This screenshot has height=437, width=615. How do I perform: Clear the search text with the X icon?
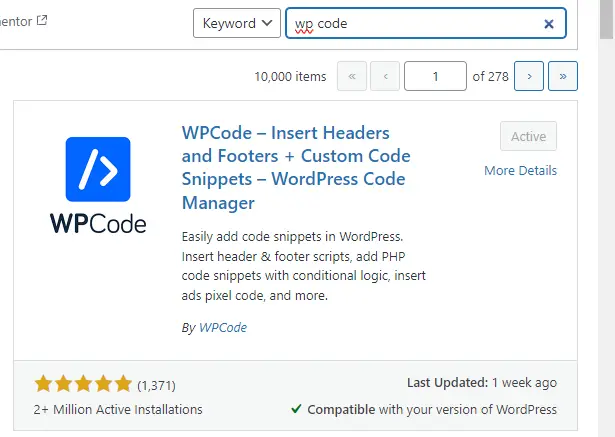pyautogui.click(x=549, y=24)
